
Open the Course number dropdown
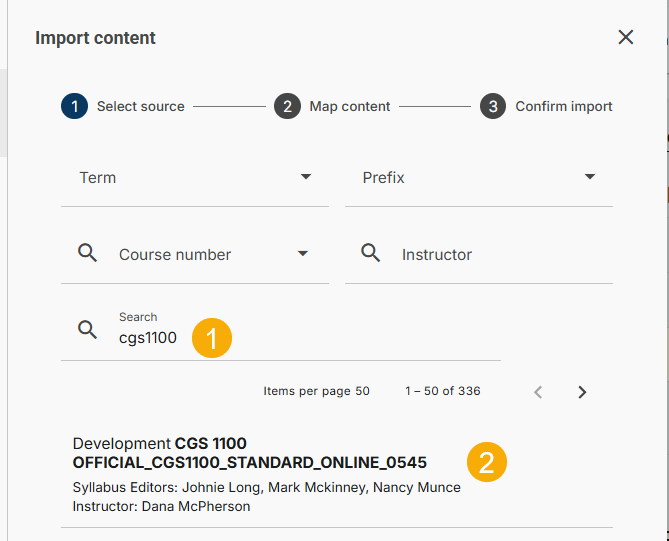[195, 255]
